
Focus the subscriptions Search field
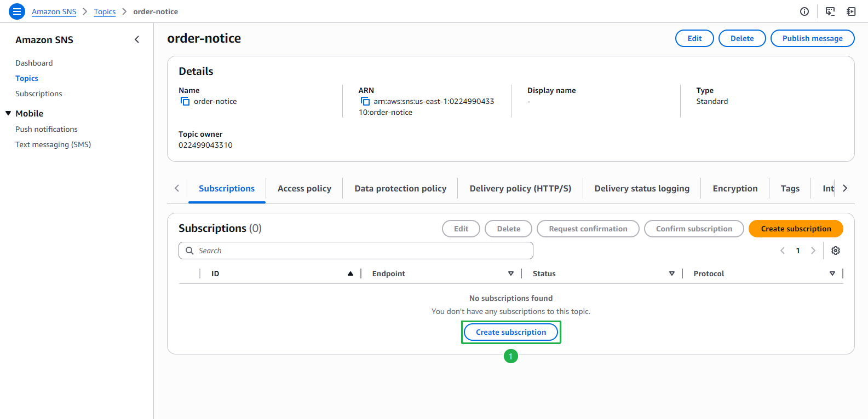click(x=356, y=251)
